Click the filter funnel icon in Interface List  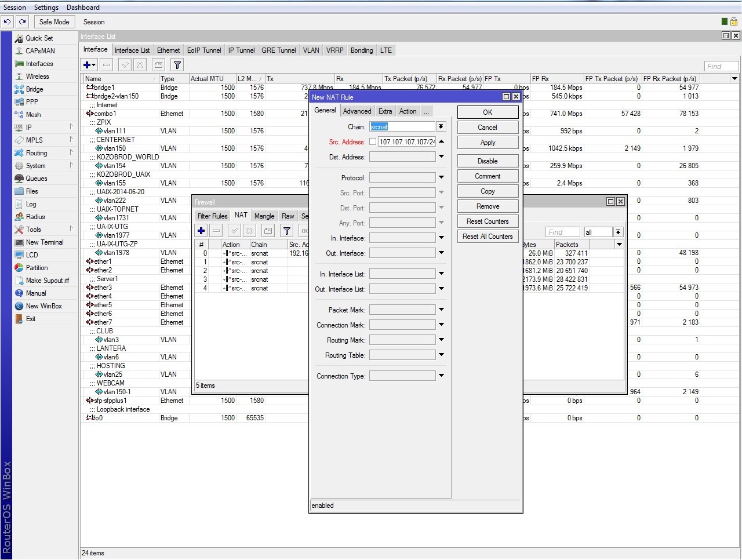pos(177,65)
